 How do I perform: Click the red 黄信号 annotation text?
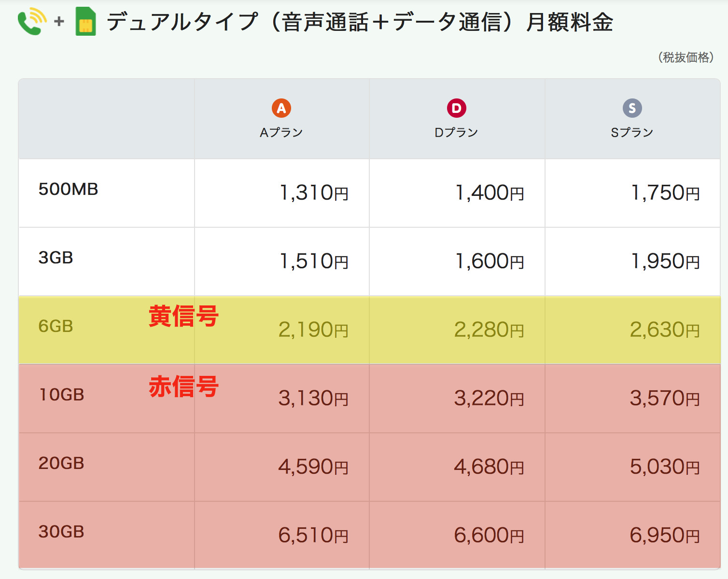[183, 317]
